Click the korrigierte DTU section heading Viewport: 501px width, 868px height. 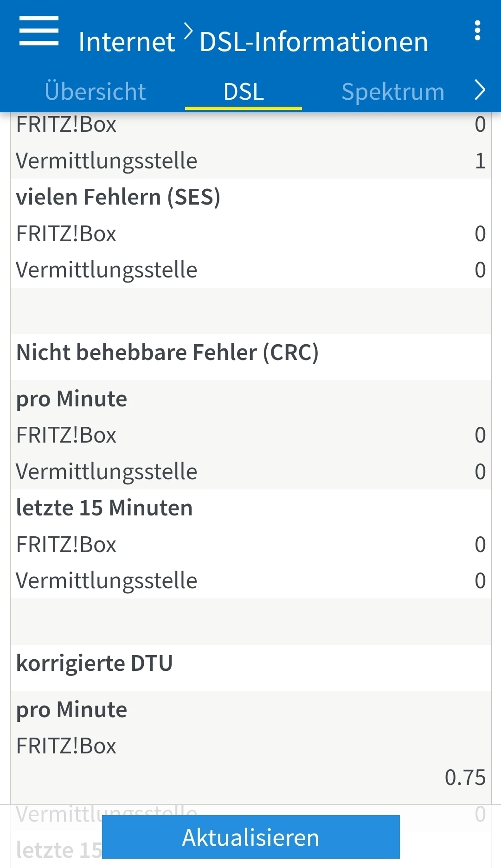(x=95, y=663)
